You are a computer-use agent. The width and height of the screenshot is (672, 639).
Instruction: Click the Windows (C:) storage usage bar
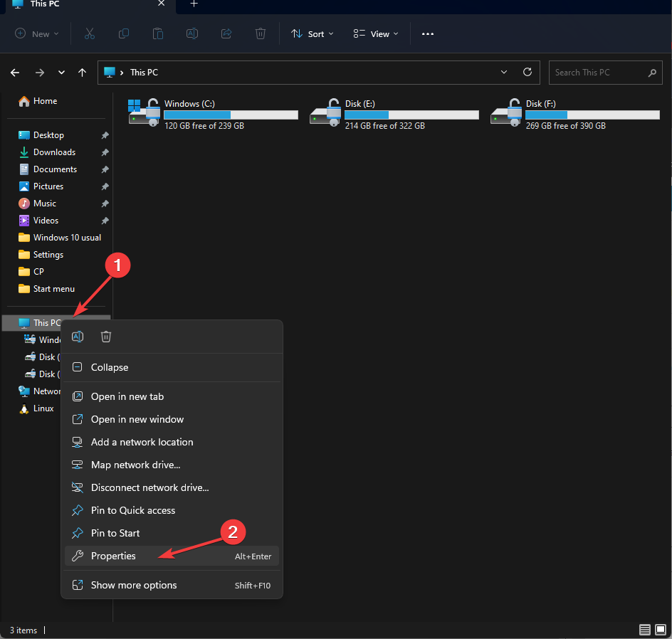point(231,115)
